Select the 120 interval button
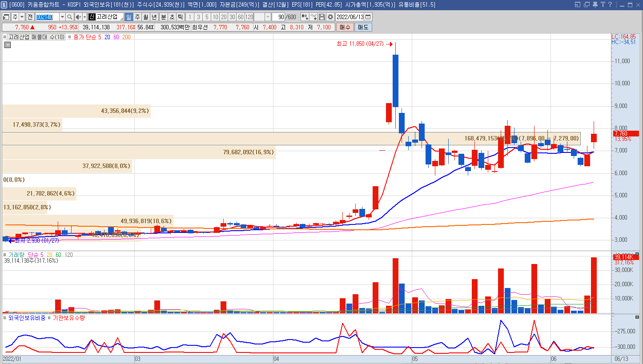643x364 pixels. click(x=249, y=17)
